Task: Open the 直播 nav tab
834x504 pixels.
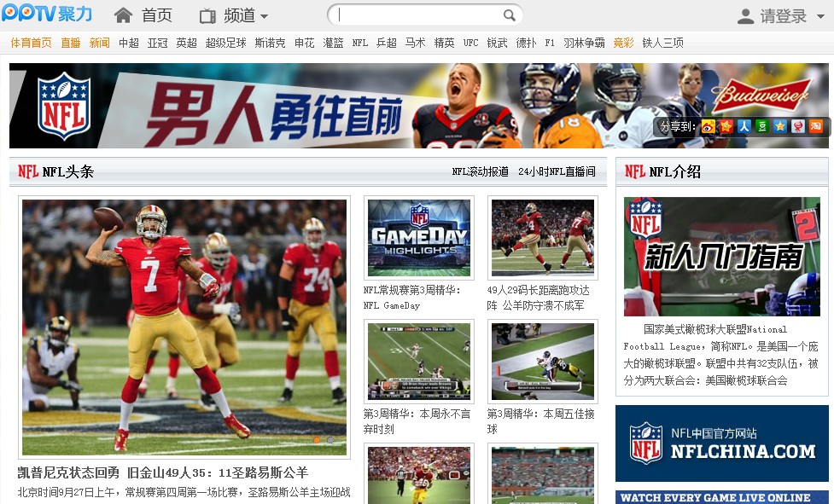Action: pyautogui.click(x=70, y=43)
